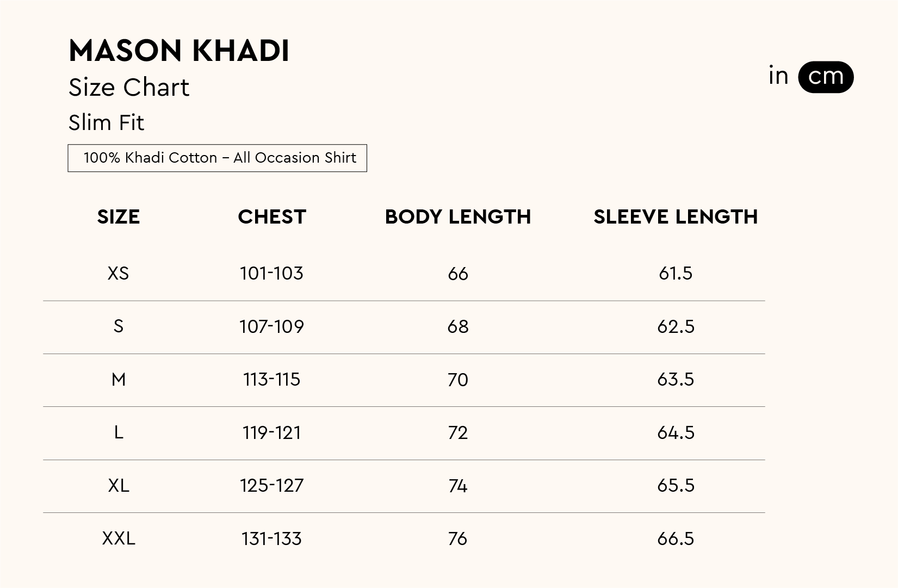
Task: Select the L size row label
Action: (119, 432)
